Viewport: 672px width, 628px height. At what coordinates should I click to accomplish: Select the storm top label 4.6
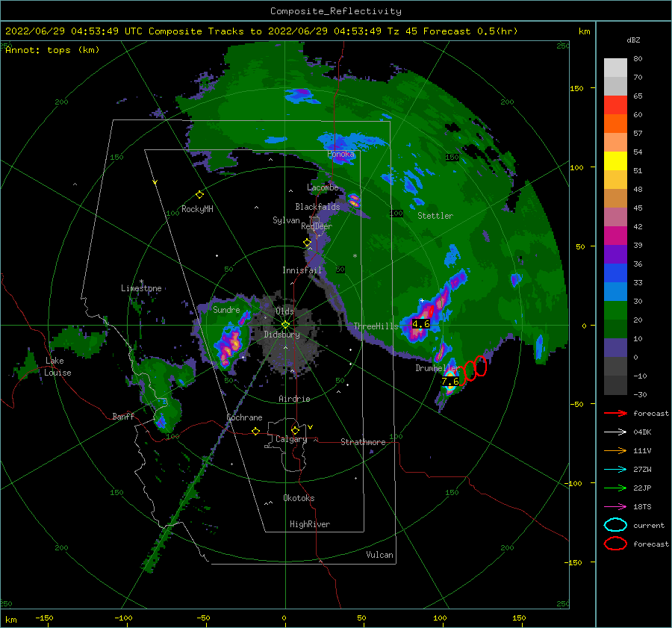point(421,324)
